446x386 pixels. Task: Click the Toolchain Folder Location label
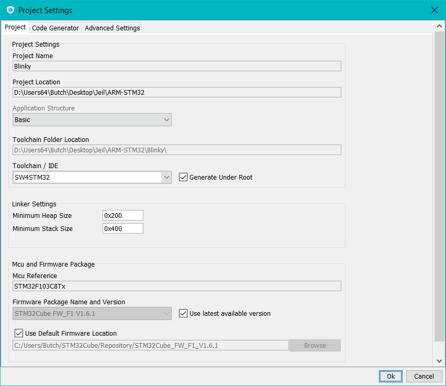pyautogui.click(x=51, y=139)
